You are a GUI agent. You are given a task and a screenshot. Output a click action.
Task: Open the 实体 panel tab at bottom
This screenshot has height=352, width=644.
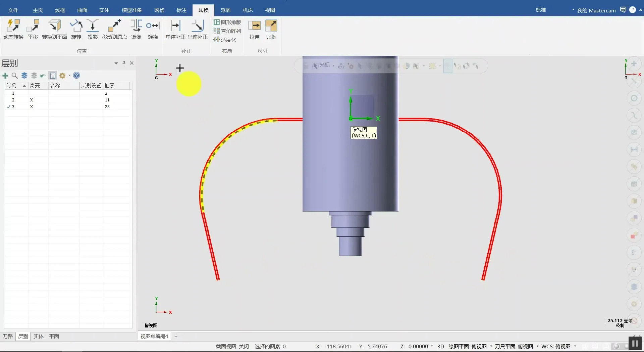[39, 336]
